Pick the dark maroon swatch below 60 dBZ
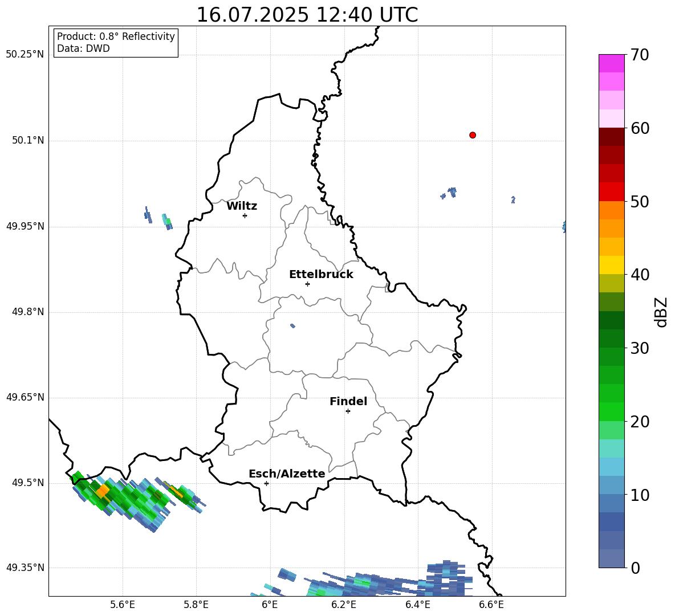This screenshot has height=616, width=675. coord(611,137)
